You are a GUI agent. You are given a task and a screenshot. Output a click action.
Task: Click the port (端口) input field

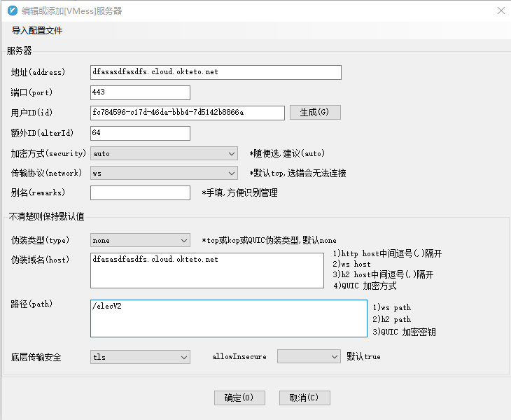(x=140, y=92)
